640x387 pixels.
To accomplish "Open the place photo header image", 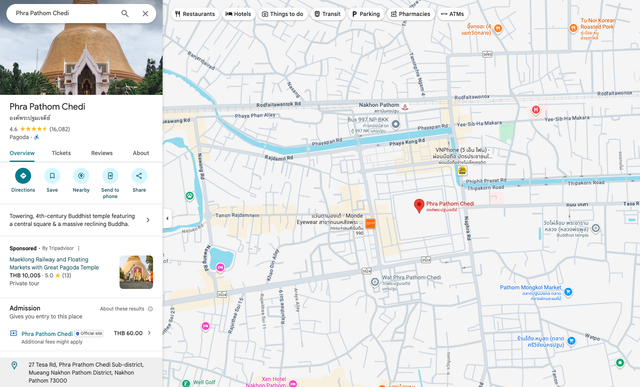I will tap(81, 59).
